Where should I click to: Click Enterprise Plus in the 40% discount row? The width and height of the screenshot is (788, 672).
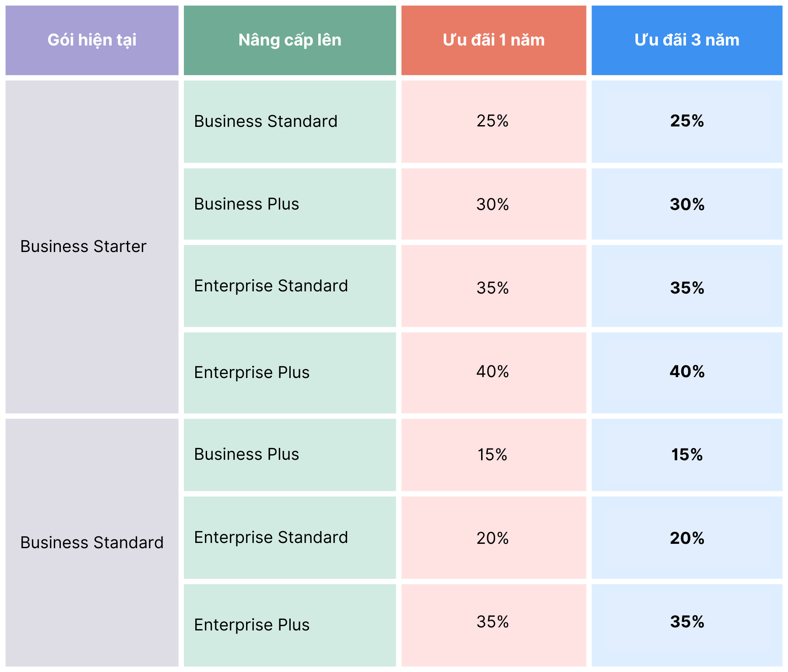click(252, 373)
